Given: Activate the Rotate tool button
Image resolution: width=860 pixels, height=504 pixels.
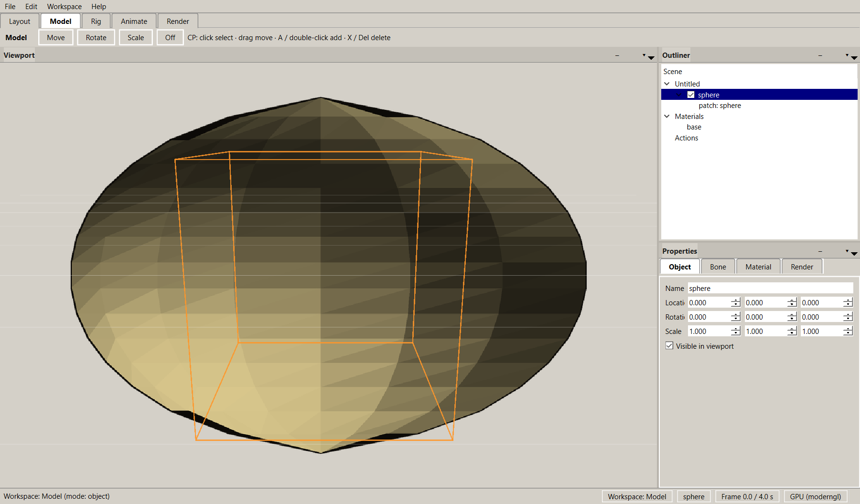Looking at the screenshot, I should pos(96,37).
